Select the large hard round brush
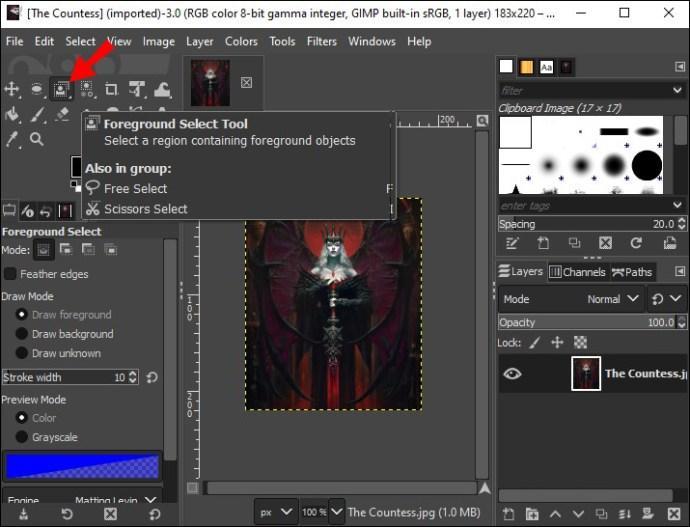This screenshot has width=690, height=527. click(647, 165)
